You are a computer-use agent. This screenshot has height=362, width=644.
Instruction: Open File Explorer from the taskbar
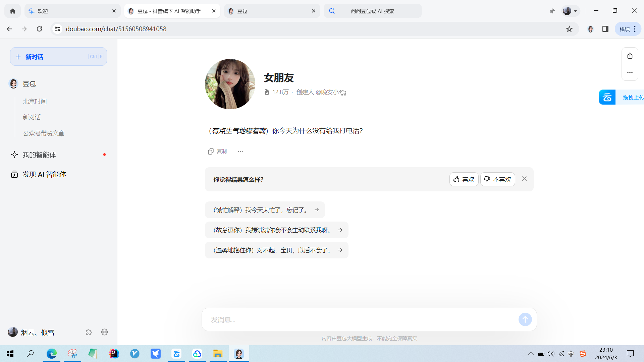coord(218,353)
